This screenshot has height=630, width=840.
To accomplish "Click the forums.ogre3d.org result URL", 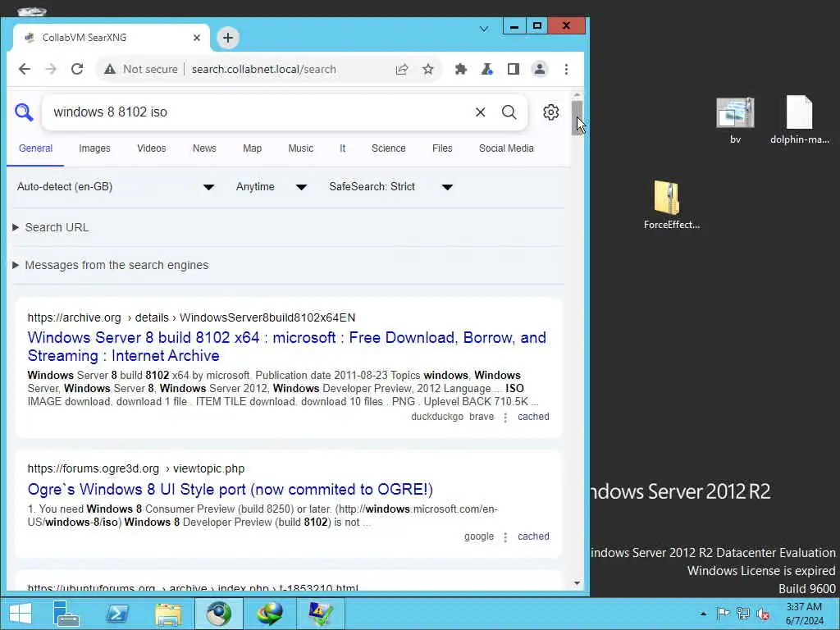I will pyautogui.click(x=136, y=468).
